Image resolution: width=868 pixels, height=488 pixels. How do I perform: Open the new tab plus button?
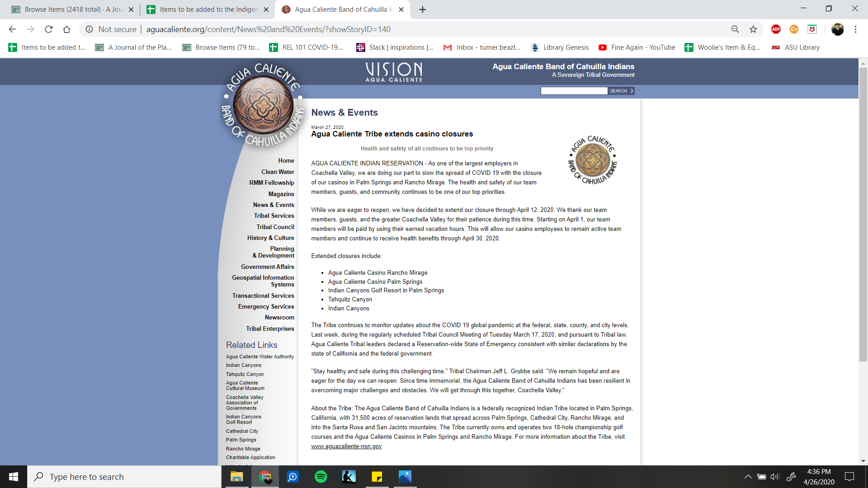(423, 9)
